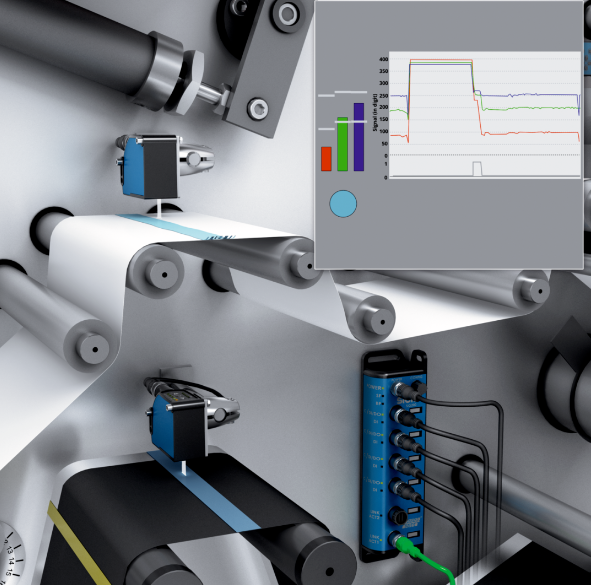Click the red bar in the bar chart
591x585 pixels.
coord(326,159)
